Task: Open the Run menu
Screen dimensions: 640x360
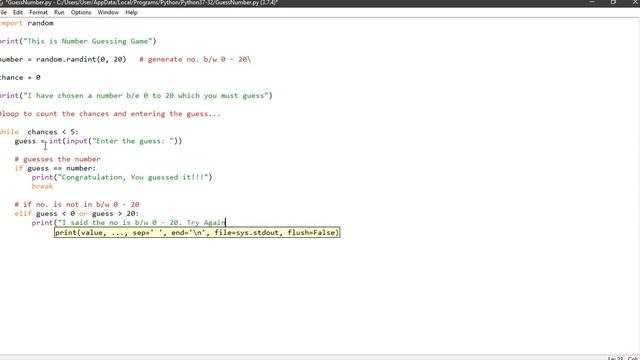Action: pyautogui.click(x=59, y=12)
